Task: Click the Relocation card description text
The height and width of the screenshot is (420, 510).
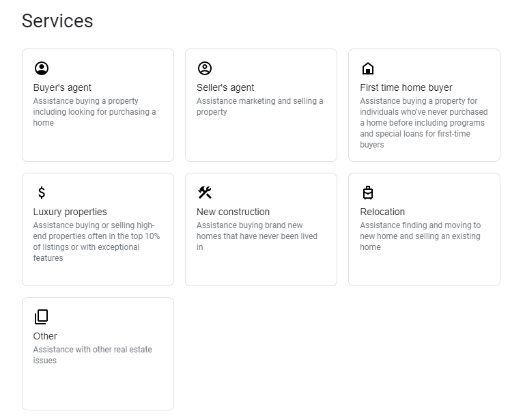Action: [x=420, y=236]
